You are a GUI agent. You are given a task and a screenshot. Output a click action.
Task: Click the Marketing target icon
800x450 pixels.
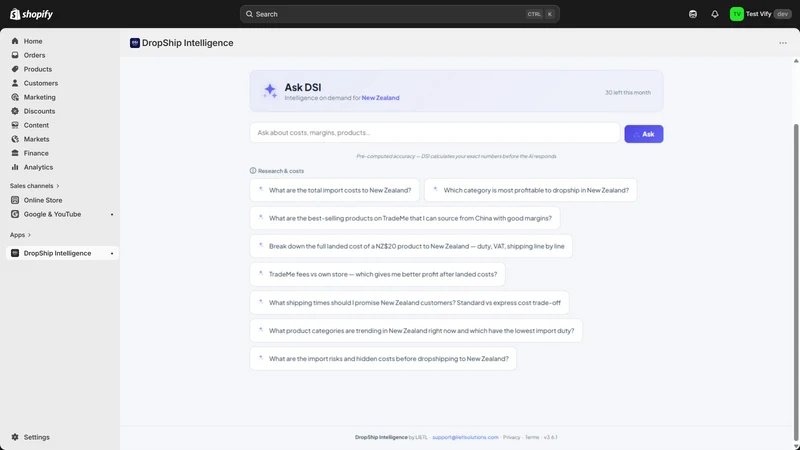point(15,97)
